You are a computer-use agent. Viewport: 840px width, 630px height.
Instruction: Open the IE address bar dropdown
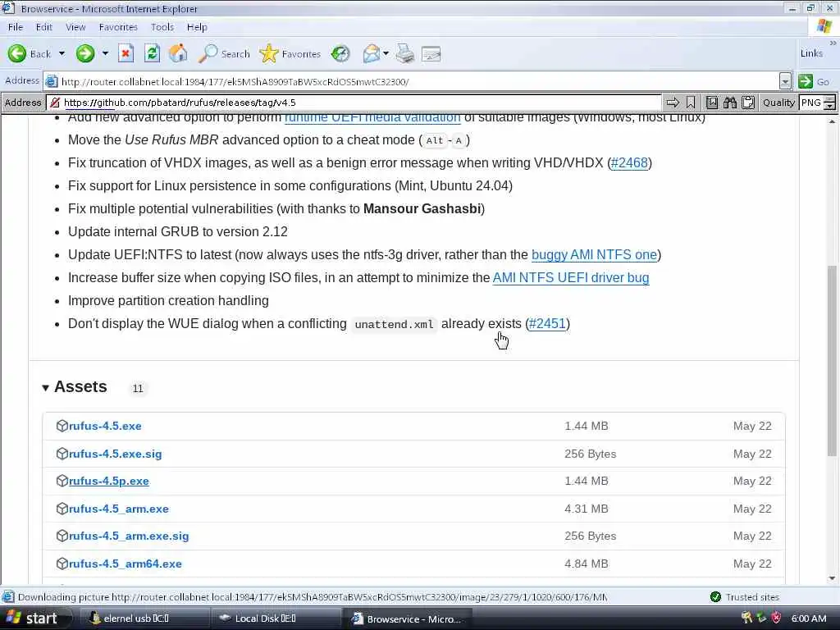[x=785, y=81]
